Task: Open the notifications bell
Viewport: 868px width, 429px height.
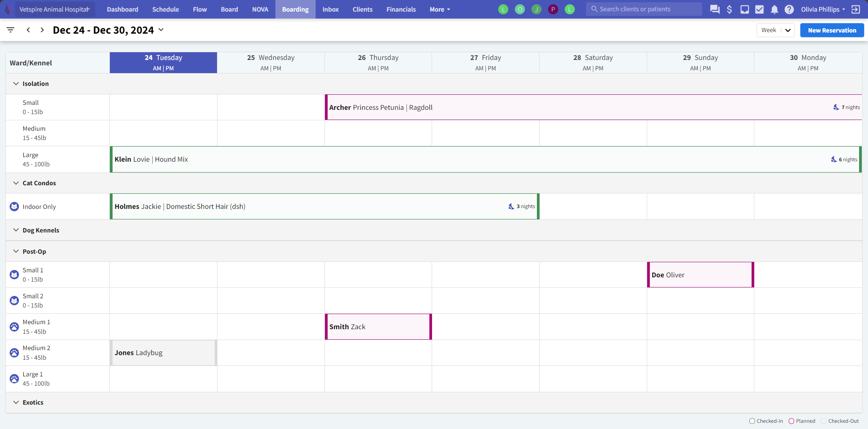Action: tap(774, 9)
